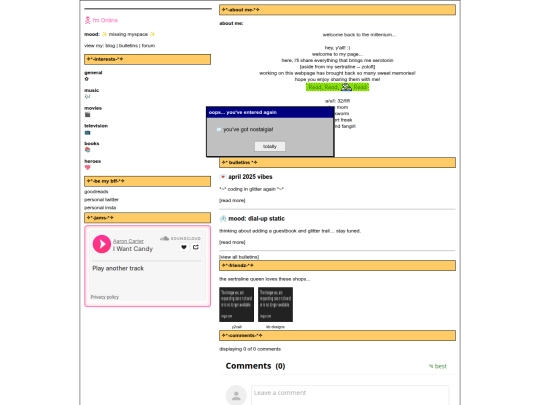Visit personal insta link
Viewport: 540px width, 405px height.
click(x=100, y=208)
